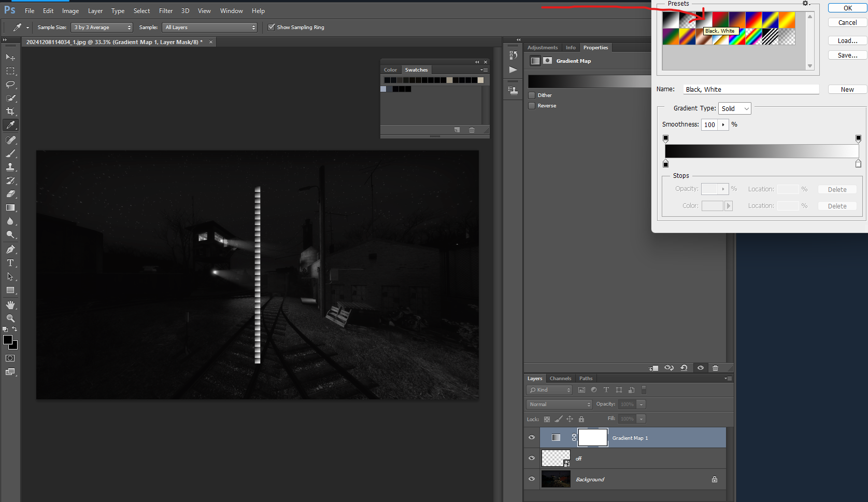868x502 pixels.
Task: Enable the Dither checkbox
Action: coord(532,95)
